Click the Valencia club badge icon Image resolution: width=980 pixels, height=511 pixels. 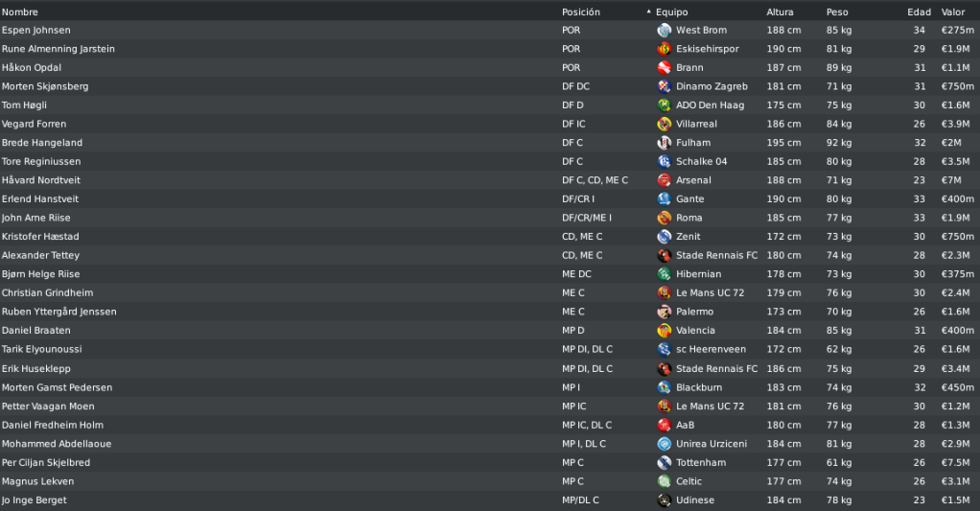(664, 330)
